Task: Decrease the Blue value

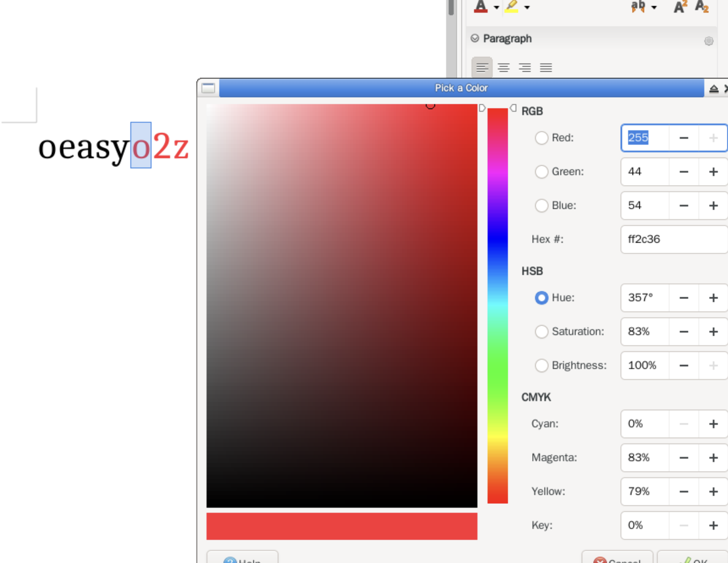Action: tap(684, 205)
